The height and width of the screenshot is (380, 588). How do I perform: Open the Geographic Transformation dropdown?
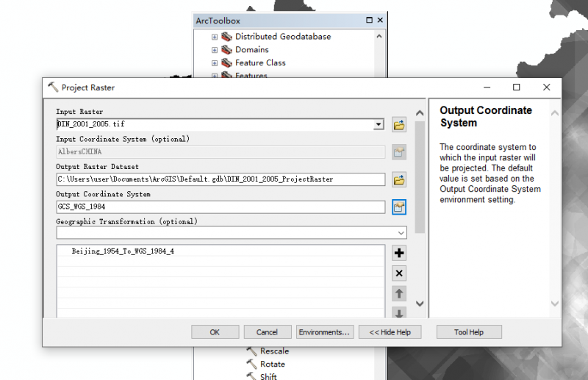click(x=401, y=233)
